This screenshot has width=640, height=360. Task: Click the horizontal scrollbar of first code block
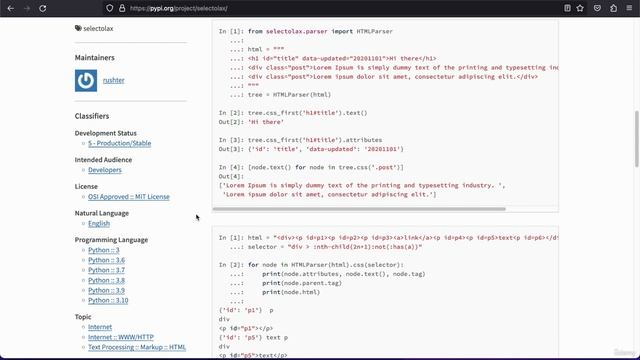359,209
